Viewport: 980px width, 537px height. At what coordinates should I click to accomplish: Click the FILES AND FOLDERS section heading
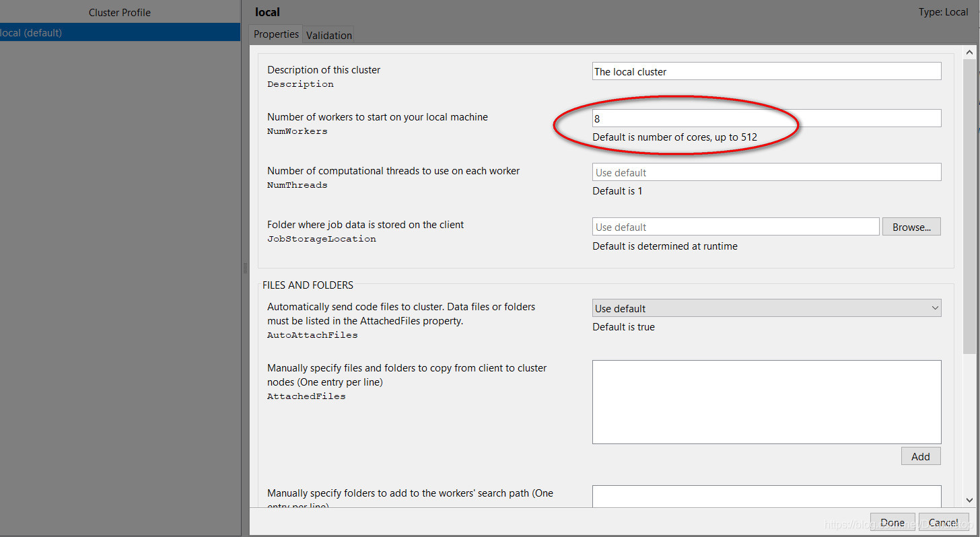[308, 285]
